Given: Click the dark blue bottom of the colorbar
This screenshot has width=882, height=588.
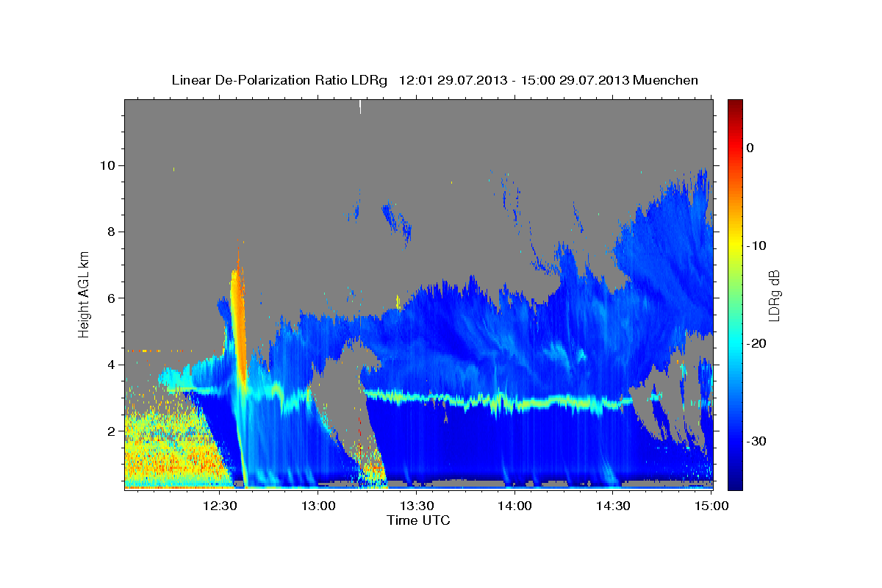Looking at the screenshot, I should click(735, 481).
